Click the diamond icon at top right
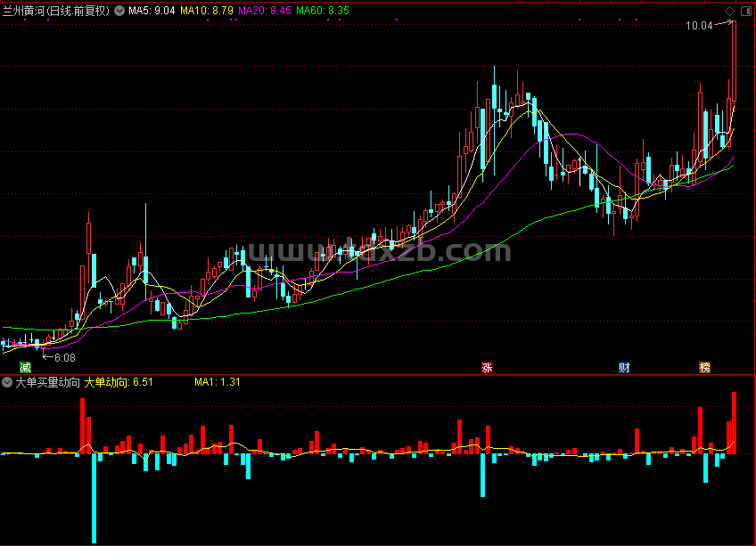Viewport: 756px width, 546px height. pos(729,11)
